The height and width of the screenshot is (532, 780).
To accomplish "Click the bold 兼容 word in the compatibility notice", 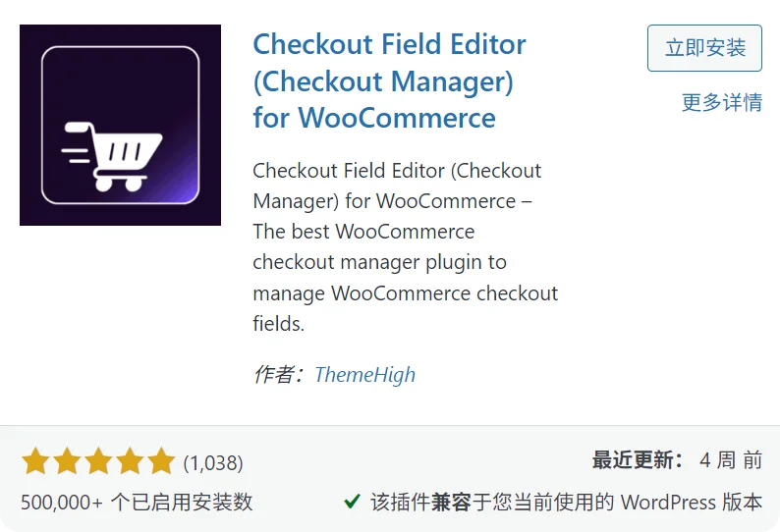I will coord(451,503).
